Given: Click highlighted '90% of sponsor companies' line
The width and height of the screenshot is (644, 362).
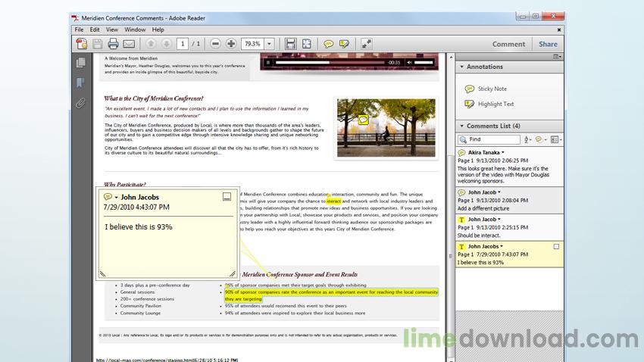Looking at the screenshot, I should [x=331, y=292].
